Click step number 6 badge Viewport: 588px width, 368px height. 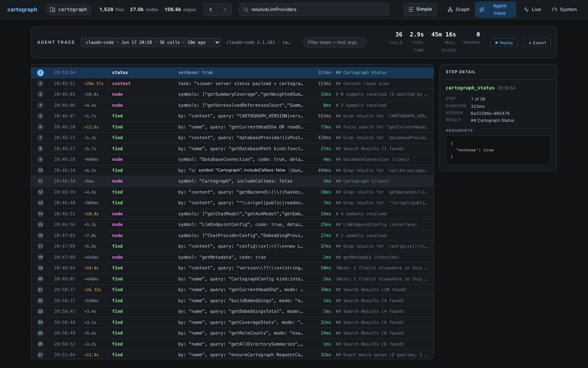pyautogui.click(x=40, y=127)
